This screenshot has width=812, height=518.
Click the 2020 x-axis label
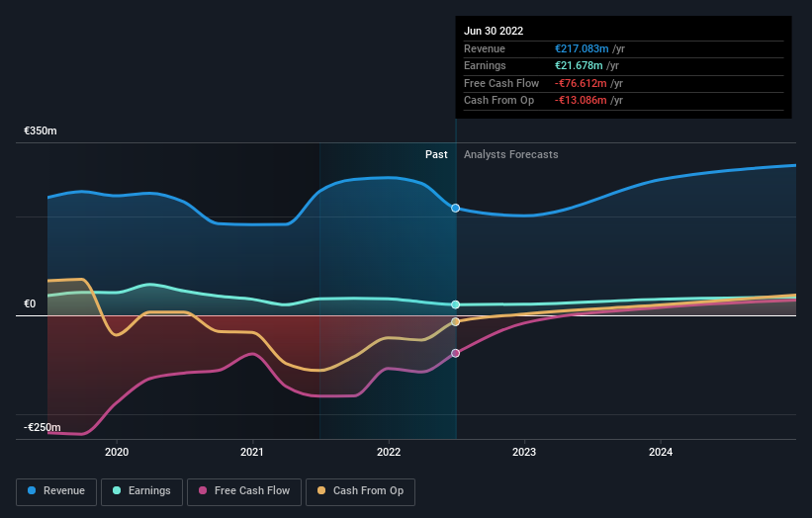point(117,452)
